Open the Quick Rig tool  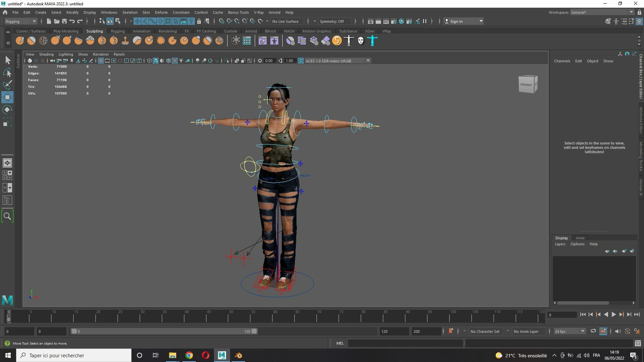pyautogui.click(x=349, y=41)
